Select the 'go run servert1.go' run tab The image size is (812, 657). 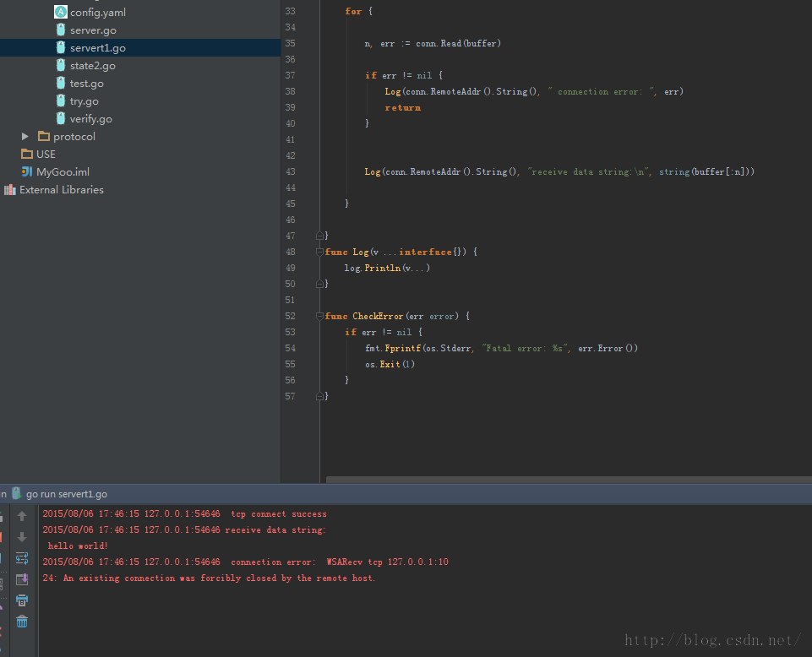tap(66, 494)
